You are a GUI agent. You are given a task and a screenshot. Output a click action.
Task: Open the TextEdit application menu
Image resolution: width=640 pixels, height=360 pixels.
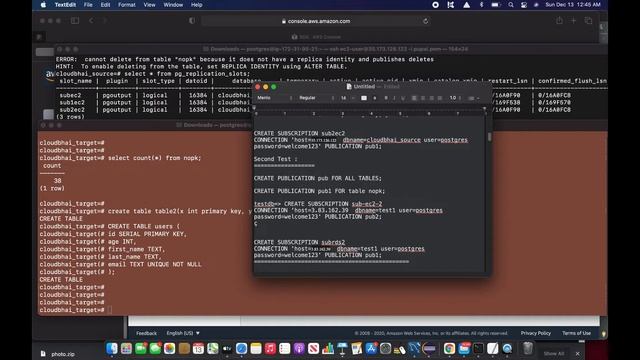(65, 5)
